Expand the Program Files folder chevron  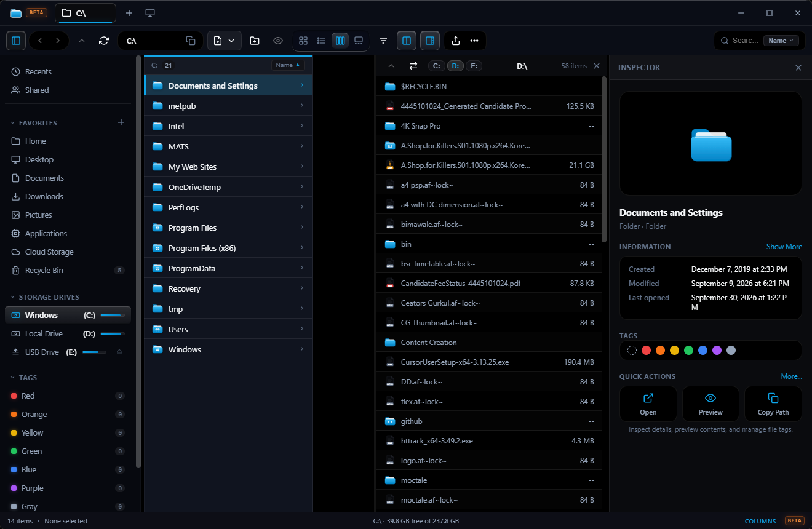[302, 228]
